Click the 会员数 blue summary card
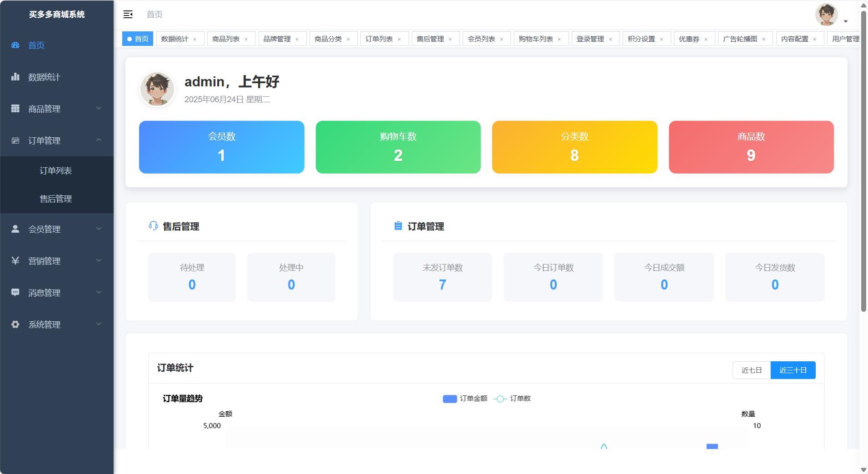 (x=221, y=147)
